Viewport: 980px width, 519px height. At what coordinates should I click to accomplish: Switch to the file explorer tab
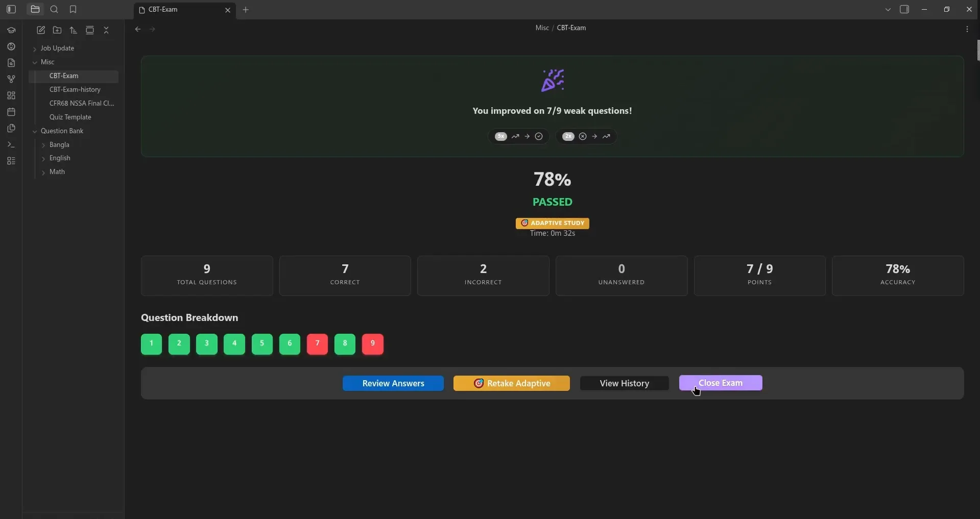point(35,9)
